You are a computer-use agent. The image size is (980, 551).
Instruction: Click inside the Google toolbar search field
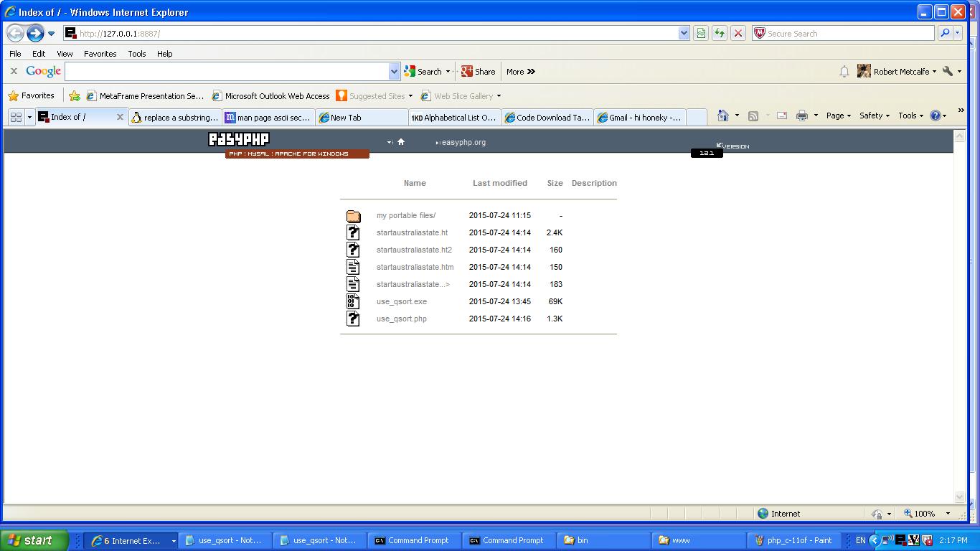[226, 71]
